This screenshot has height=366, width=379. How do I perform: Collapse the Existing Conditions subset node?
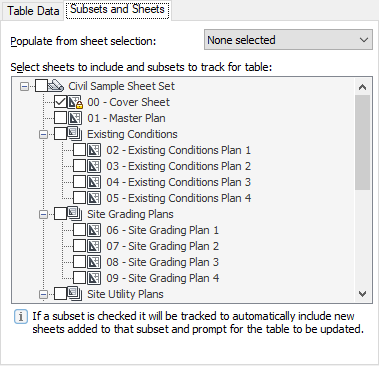(43, 135)
